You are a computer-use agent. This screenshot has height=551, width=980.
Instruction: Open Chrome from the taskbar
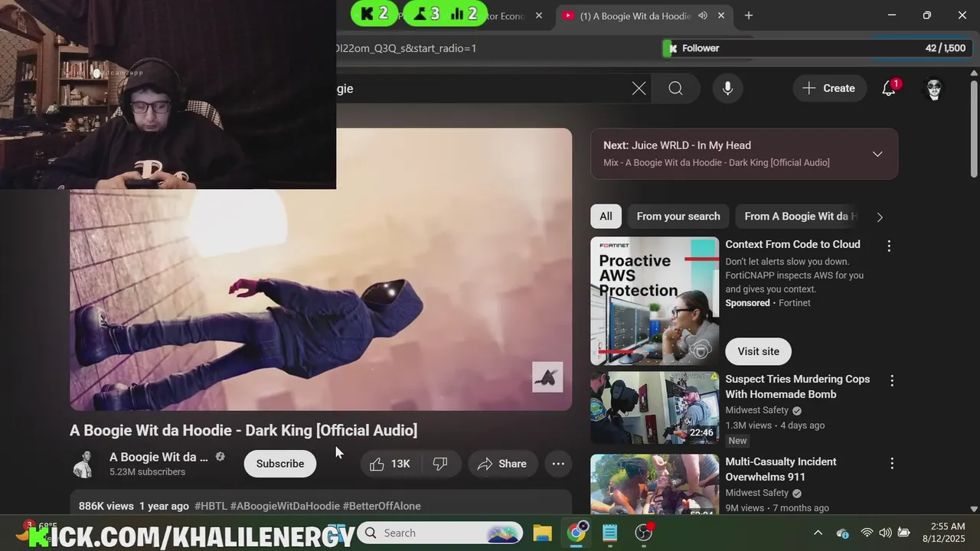[576, 533]
